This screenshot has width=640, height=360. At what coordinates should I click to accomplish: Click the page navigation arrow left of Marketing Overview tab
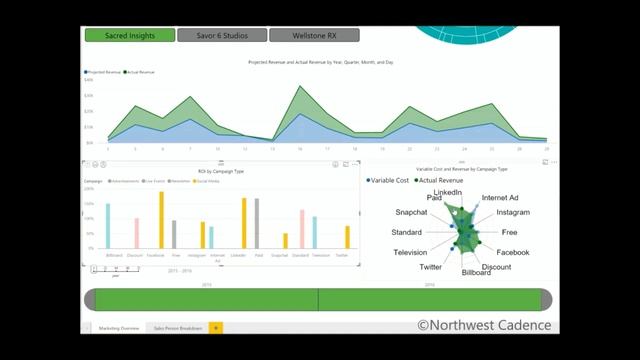[87, 328]
